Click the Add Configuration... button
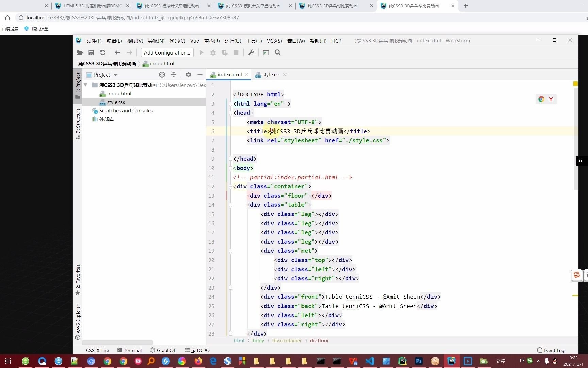The width and height of the screenshot is (588, 368). pyautogui.click(x=167, y=52)
